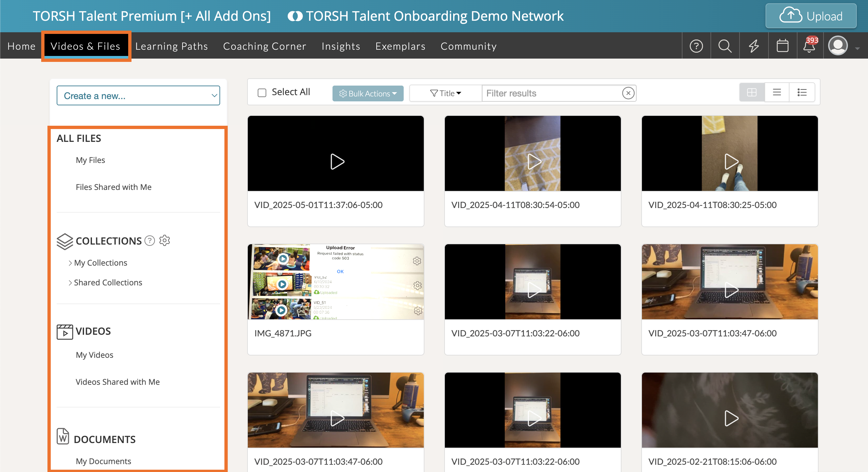Image resolution: width=868 pixels, height=472 pixels.
Task: Open notifications bell showing 393
Action: point(810,46)
